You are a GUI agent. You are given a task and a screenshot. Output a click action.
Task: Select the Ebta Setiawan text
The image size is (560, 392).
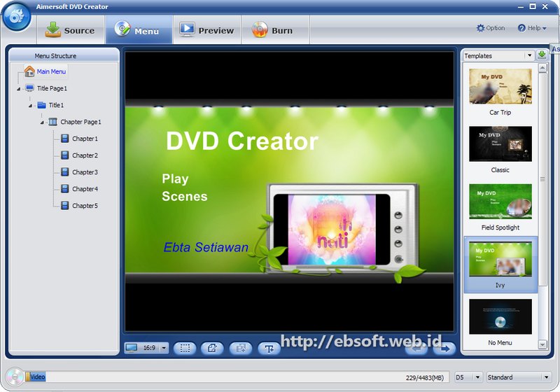tap(206, 247)
